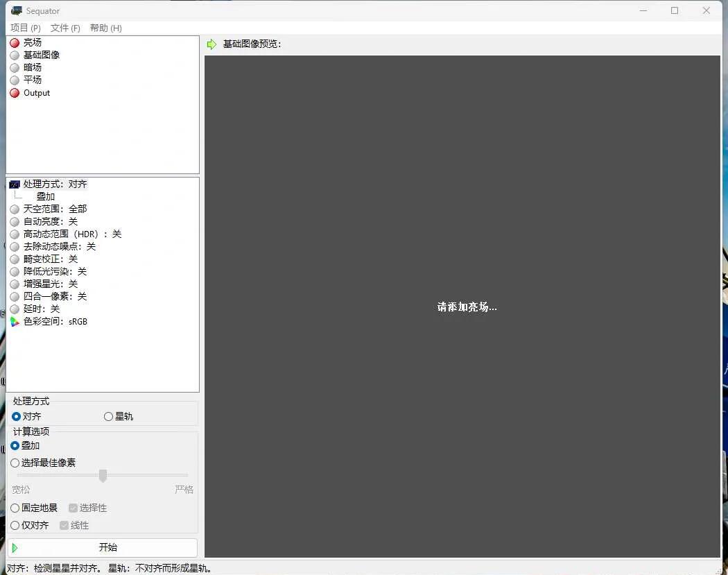Click the red icon beside 亮场
The image size is (728, 575).
click(15, 43)
